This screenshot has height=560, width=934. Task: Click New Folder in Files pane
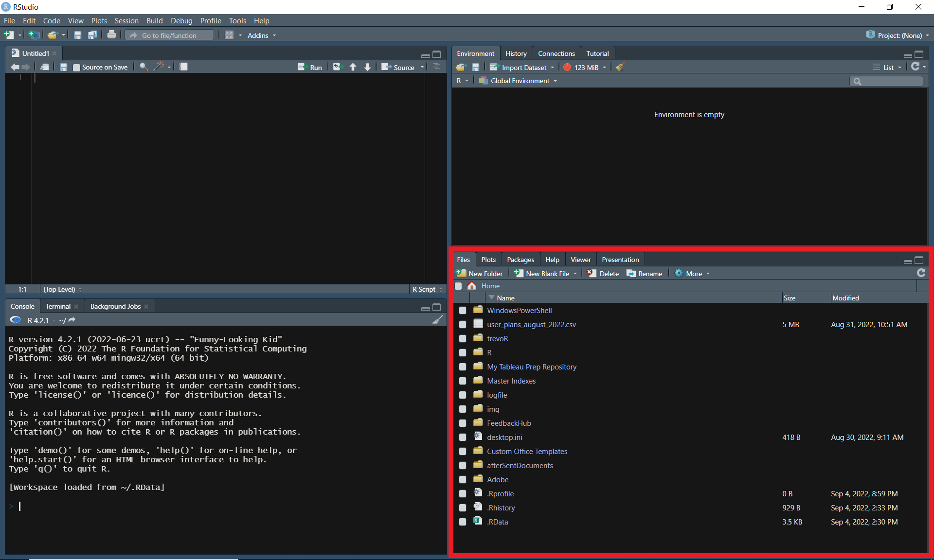[480, 274]
